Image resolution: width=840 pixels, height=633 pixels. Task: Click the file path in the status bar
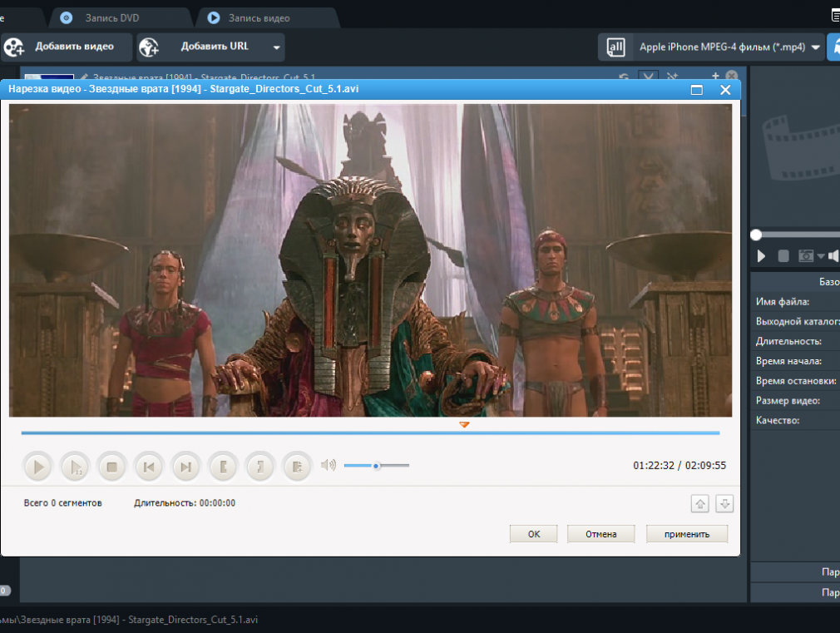(129, 620)
